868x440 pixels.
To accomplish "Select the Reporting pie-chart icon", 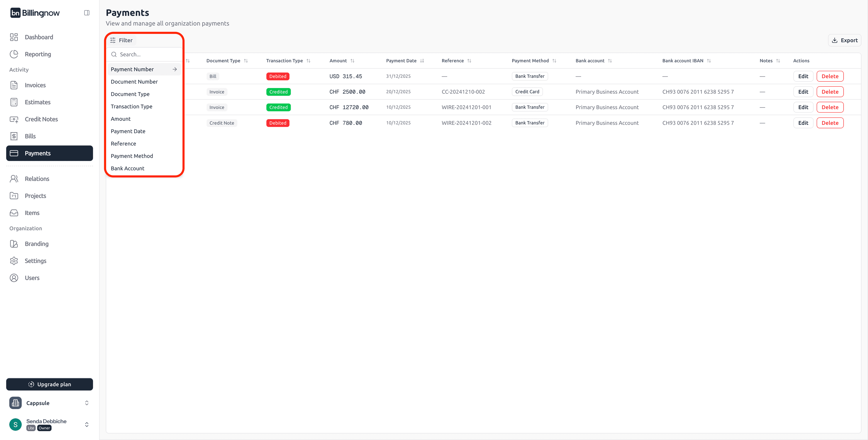I will (14, 54).
